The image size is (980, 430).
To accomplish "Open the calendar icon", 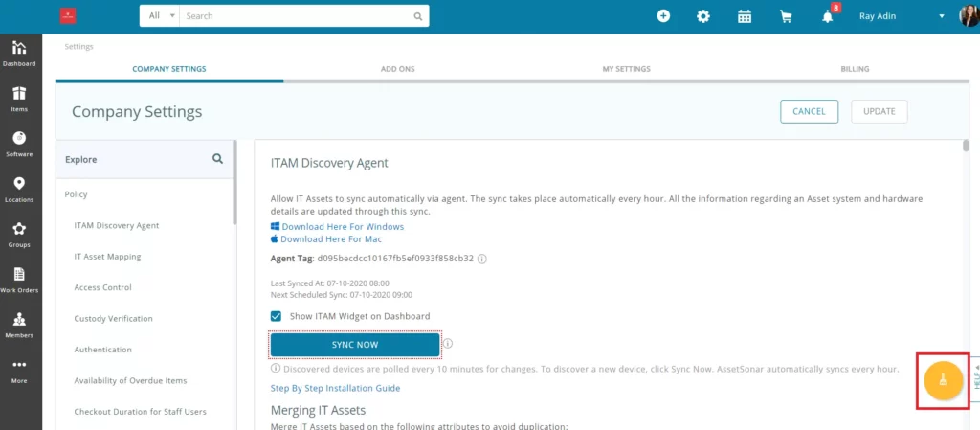I will (x=745, y=16).
